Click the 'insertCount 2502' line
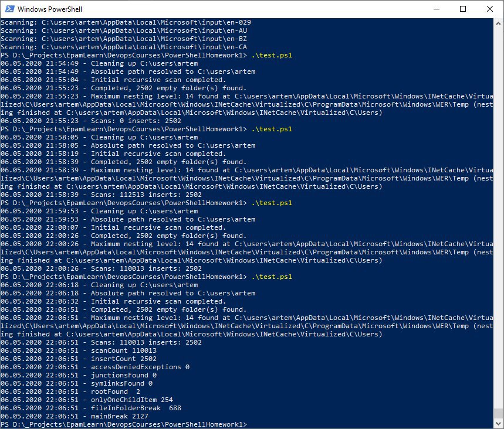This screenshot has height=429, width=504. click(79, 359)
